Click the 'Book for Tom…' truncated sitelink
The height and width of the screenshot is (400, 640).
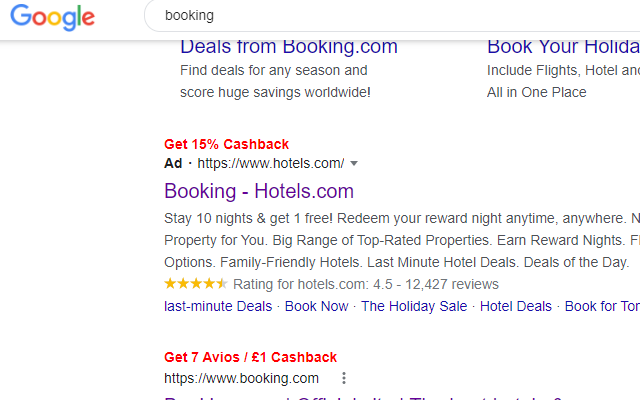[601, 306]
